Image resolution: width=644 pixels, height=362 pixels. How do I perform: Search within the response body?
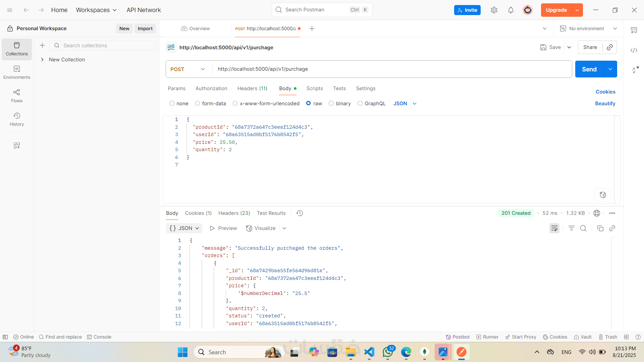tap(583, 228)
